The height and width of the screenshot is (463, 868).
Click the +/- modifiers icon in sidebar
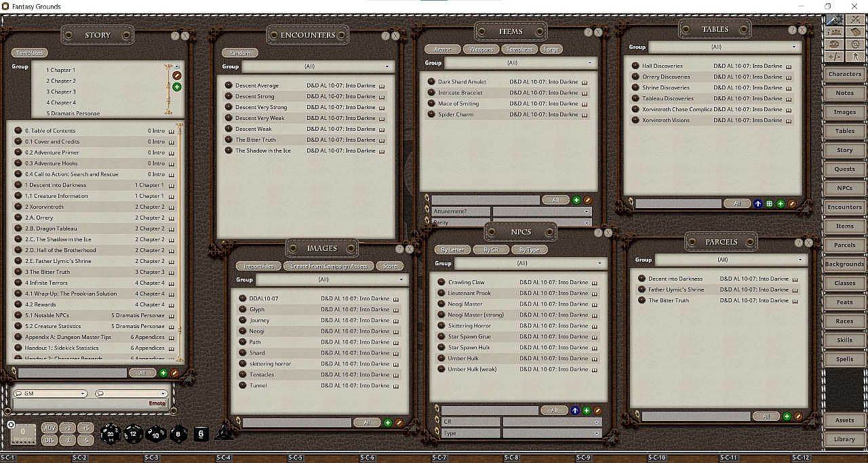835,56
